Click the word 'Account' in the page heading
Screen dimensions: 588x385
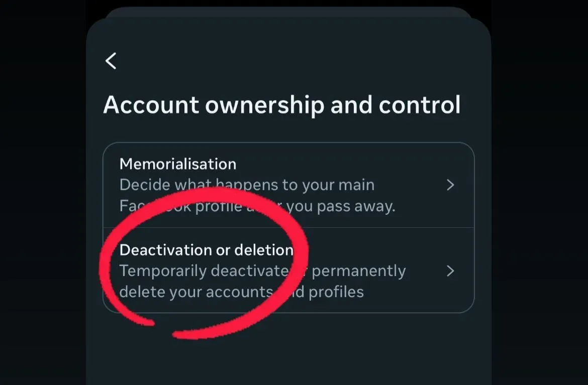click(151, 105)
